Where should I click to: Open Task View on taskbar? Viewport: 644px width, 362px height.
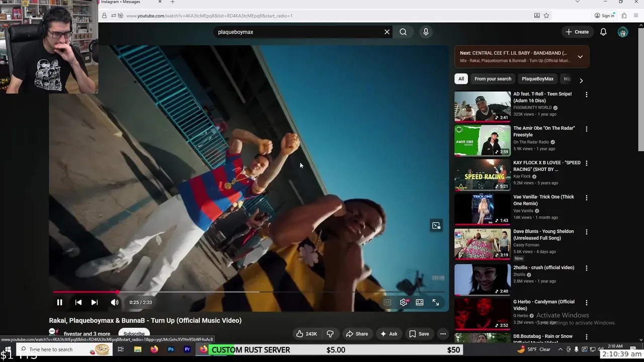point(121,349)
